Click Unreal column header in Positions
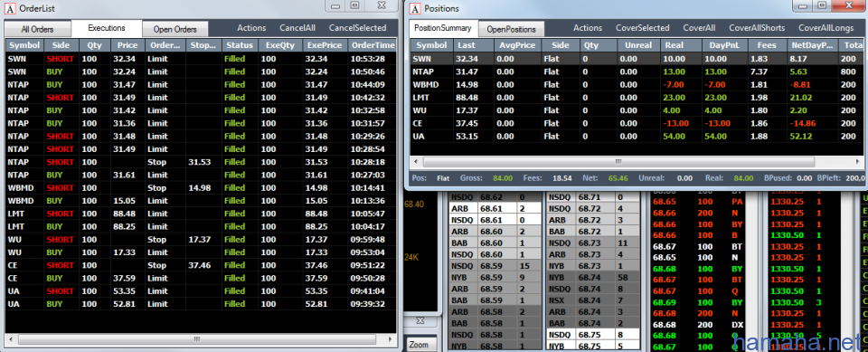Image resolution: width=868 pixels, height=352 pixels. pyautogui.click(x=639, y=45)
